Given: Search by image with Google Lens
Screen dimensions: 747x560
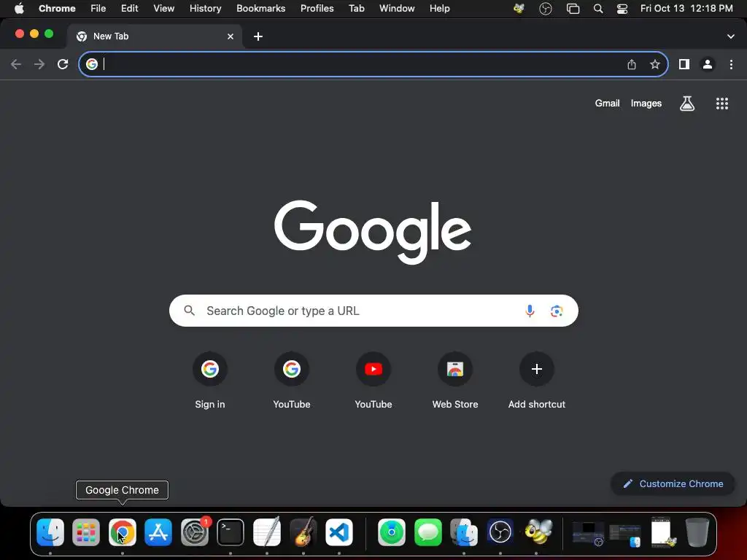Looking at the screenshot, I should coord(557,311).
